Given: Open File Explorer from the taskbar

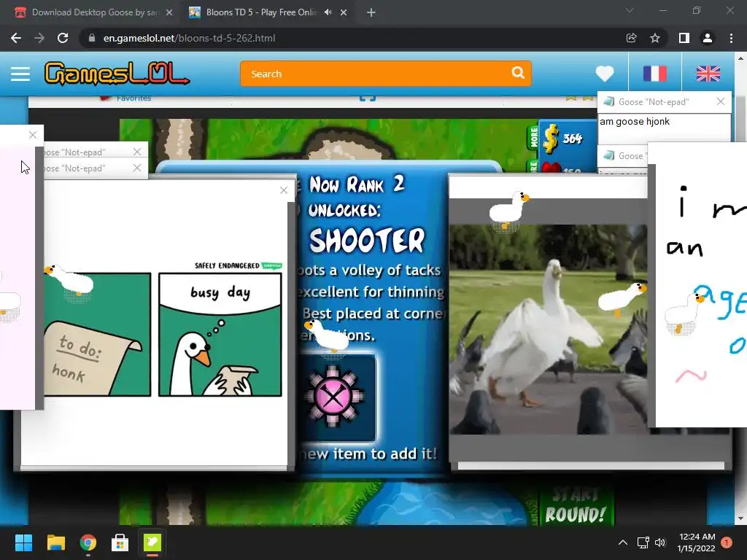Looking at the screenshot, I should tap(55, 542).
